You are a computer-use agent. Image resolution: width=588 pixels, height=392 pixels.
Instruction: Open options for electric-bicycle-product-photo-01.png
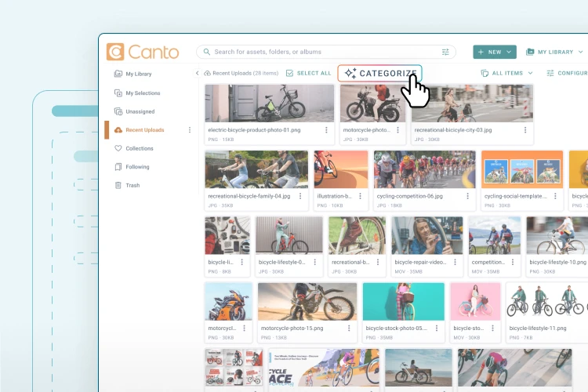click(x=326, y=129)
